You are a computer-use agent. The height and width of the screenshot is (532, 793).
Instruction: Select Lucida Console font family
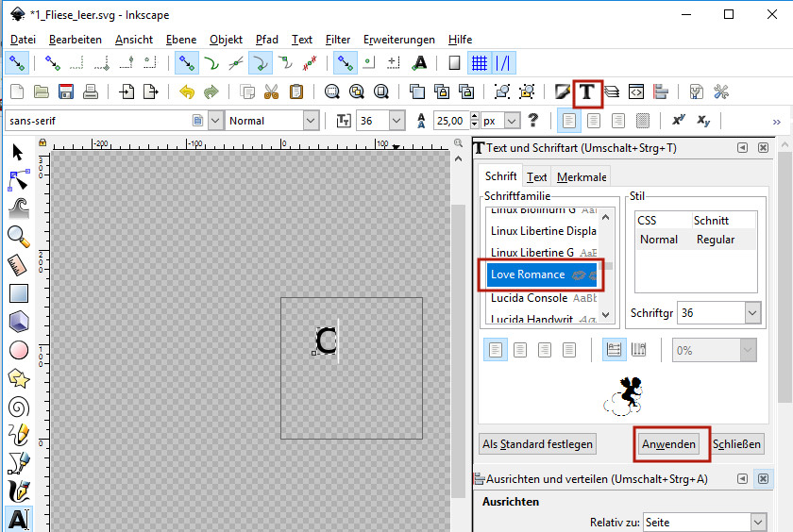542,298
